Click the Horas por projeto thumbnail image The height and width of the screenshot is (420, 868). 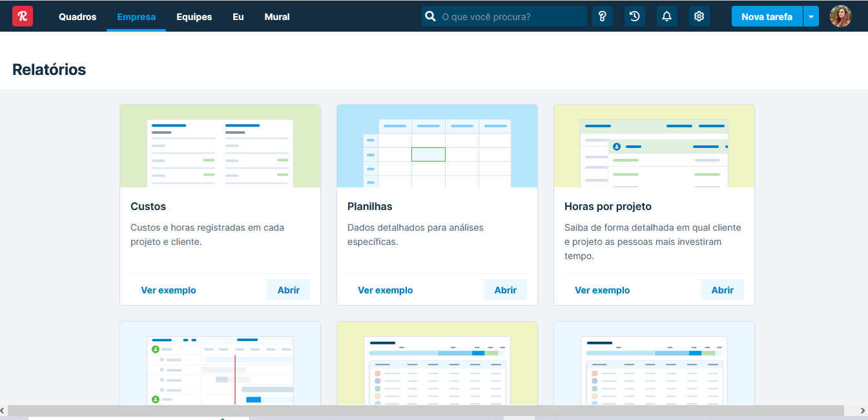654,146
